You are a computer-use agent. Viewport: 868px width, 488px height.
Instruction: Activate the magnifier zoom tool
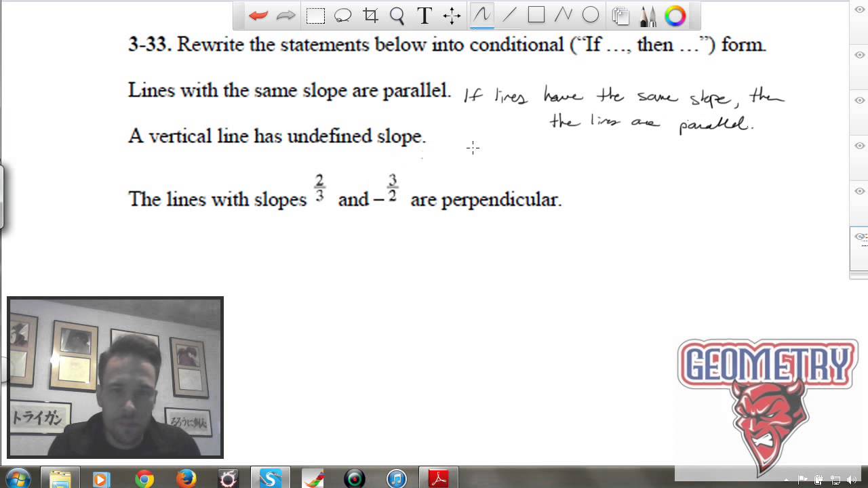397,16
